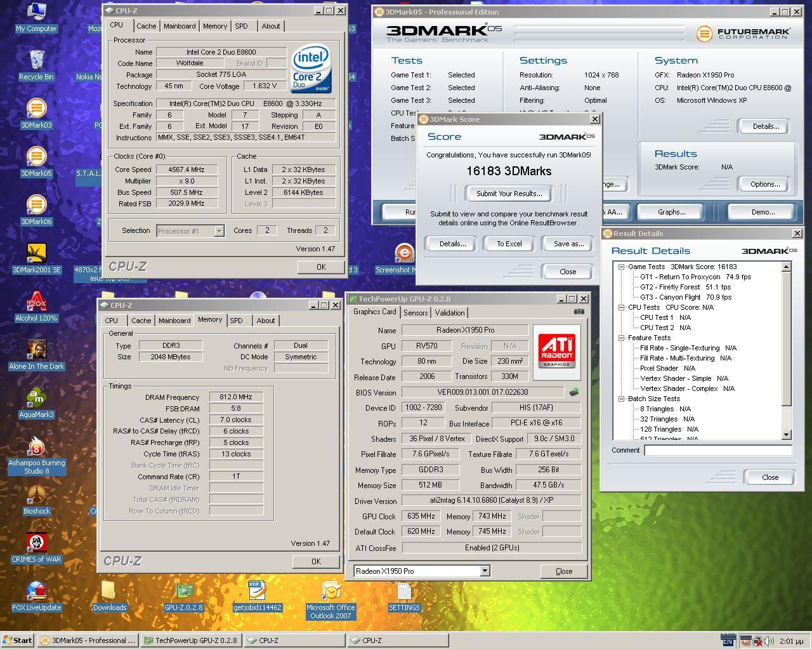Select GT3 - Canyon Flight result
812x650 pixels.
tap(686, 298)
